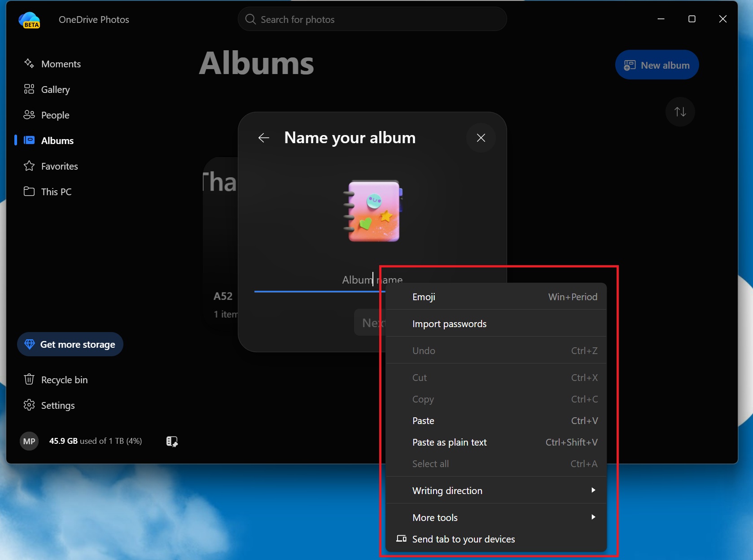Click the search magnifier icon

(x=250, y=19)
